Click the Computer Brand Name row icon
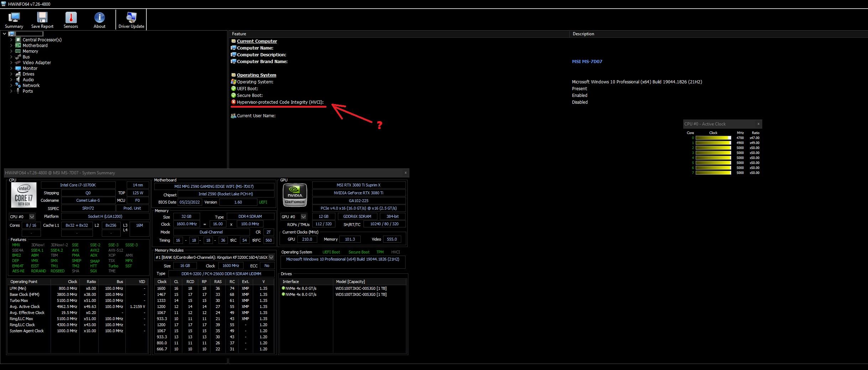 (234, 61)
